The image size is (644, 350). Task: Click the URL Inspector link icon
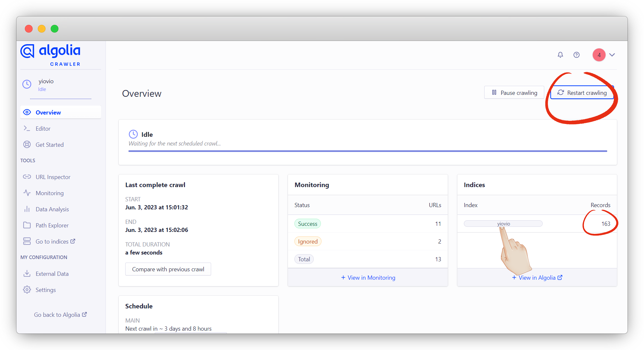tap(27, 177)
